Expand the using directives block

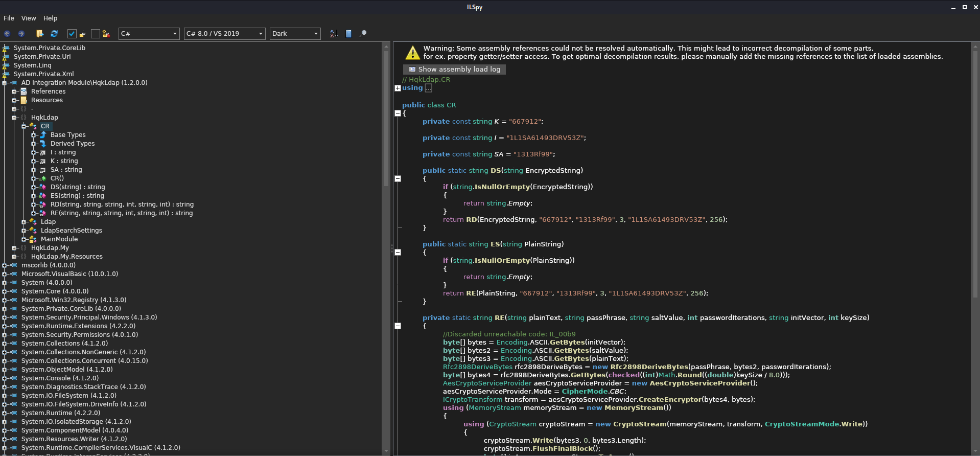click(x=398, y=88)
